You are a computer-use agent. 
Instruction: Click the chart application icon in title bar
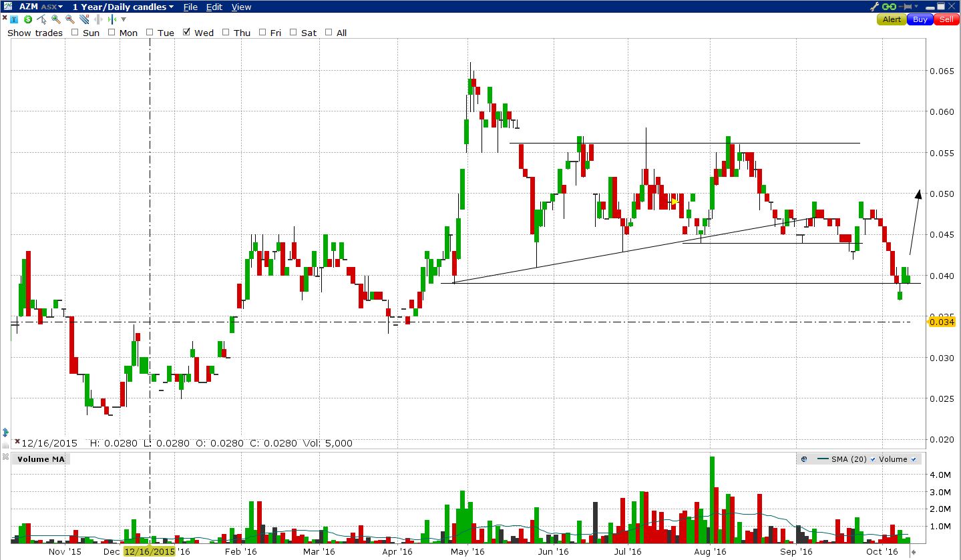pyautogui.click(x=8, y=7)
